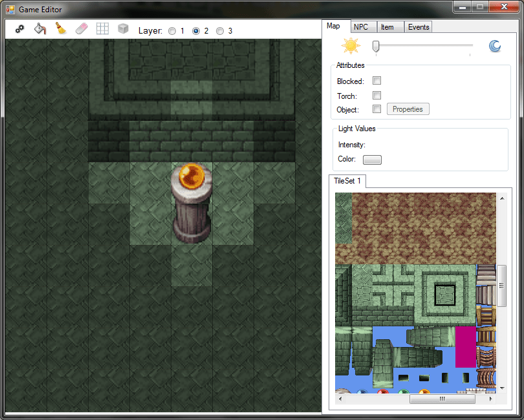Select Layer 1 radio button
Screen dimensions: 524x420
[171, 30]
